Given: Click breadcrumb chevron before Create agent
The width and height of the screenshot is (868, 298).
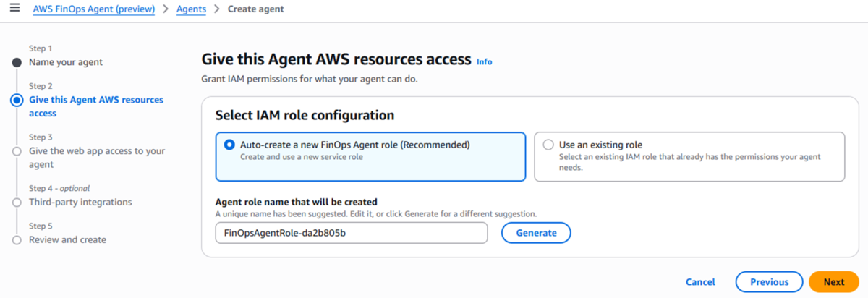Looking at the screenshot, I should click(x=216, y=9).
